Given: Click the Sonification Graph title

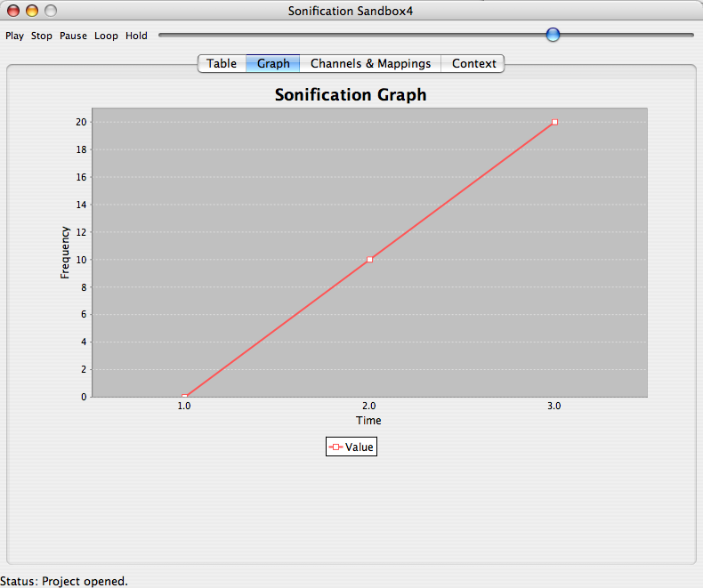Looking at the screenshot, I should click(351, 95).
